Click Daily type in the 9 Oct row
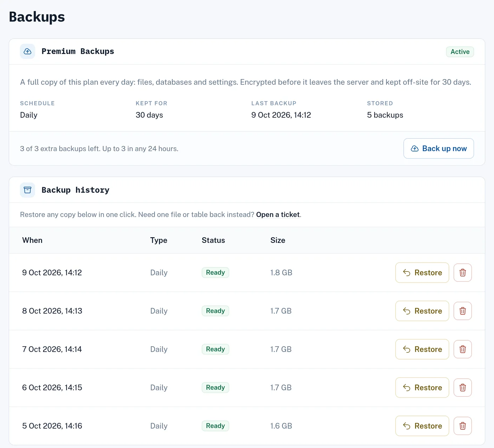The image size is (494, 448). pyautogui.click(x=159, y=273)
